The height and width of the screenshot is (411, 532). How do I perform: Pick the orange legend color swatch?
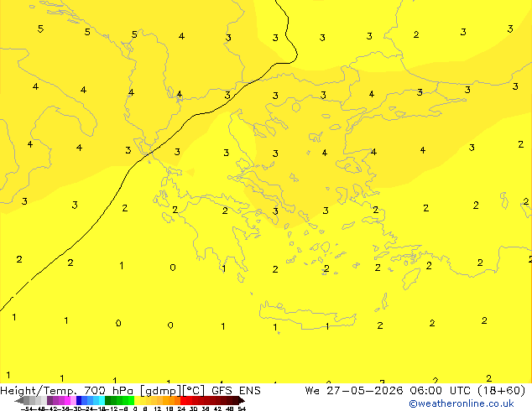tap(171, 400)
